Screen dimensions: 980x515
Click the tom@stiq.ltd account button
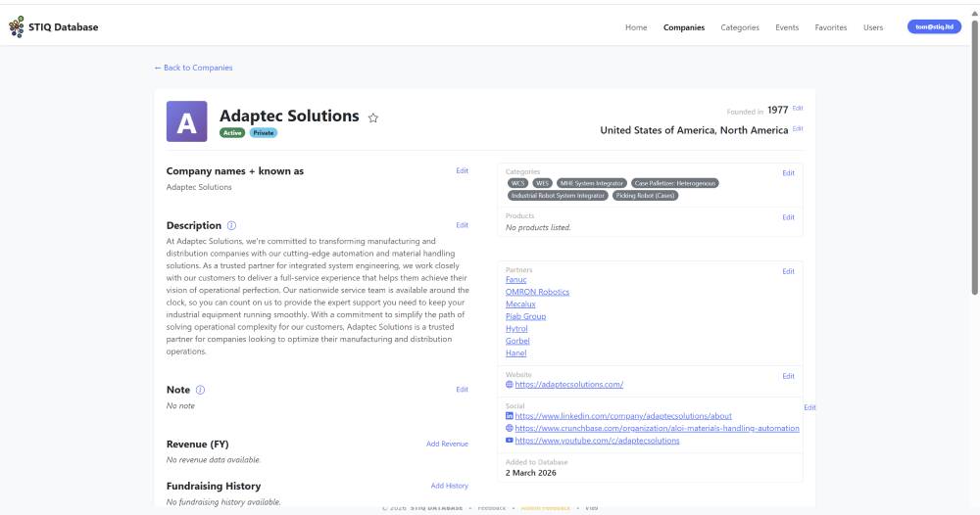click(x=934, y=26)
